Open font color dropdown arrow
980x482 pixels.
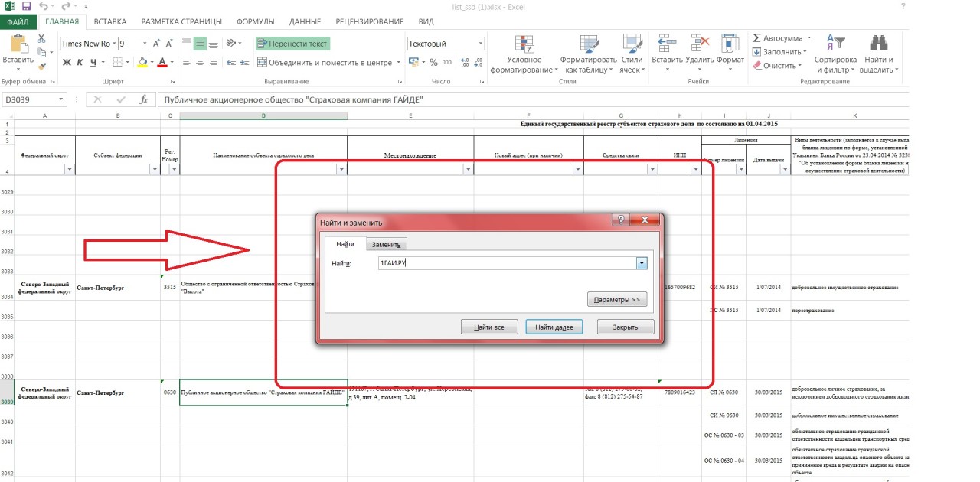pos(173,63)
